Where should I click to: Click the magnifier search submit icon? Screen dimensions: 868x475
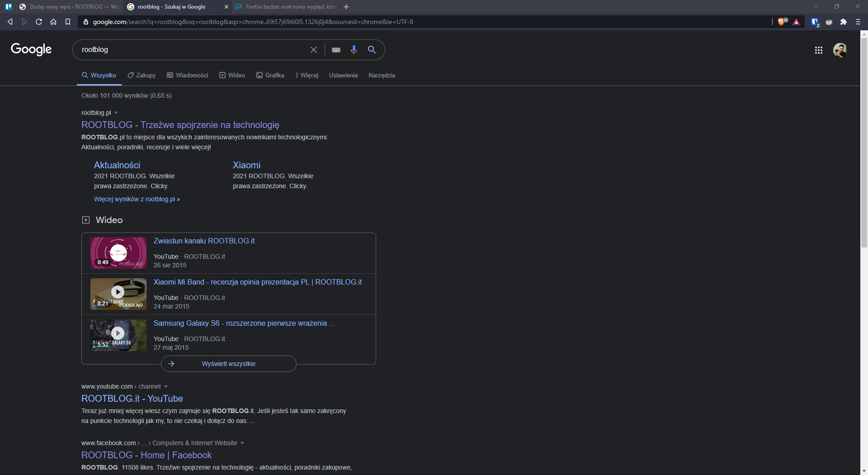pos(372,50)
